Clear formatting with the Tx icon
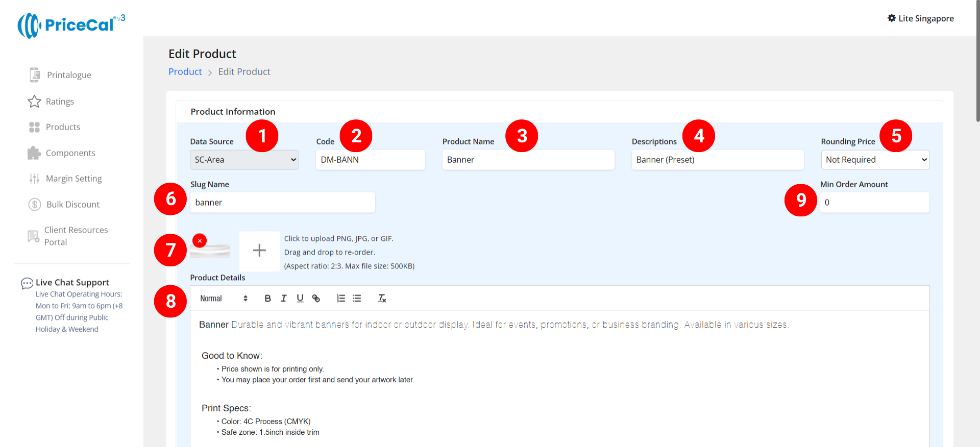Screen dimensions: 980x447 (382, 299)
